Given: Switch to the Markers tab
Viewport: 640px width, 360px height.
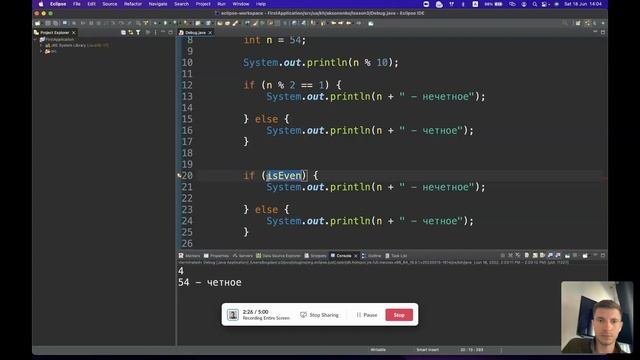Looking at the screenshot, I should (190, 256).
